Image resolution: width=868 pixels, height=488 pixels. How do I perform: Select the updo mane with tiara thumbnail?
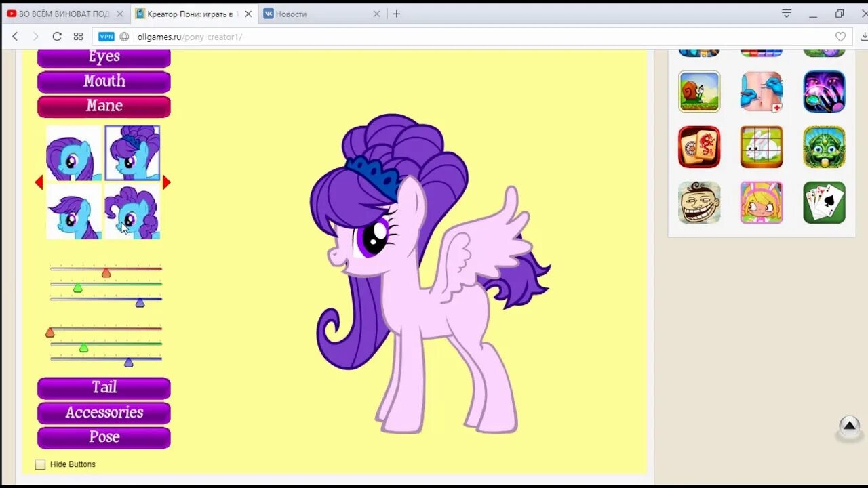pos(132,153)
